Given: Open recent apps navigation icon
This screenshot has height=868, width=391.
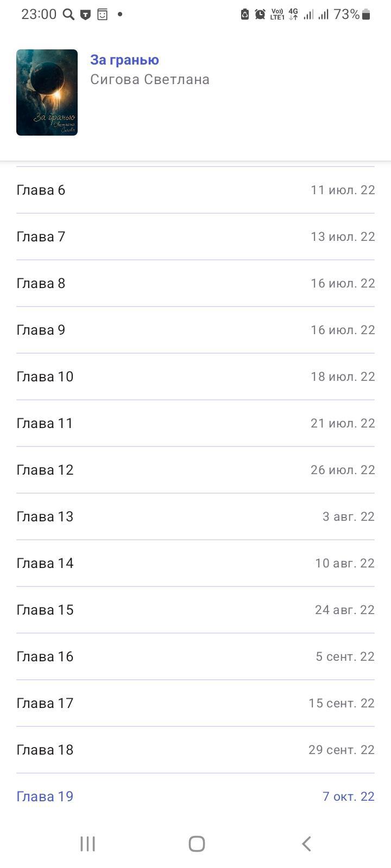Looking at the screenshot, I should (87, 844).
